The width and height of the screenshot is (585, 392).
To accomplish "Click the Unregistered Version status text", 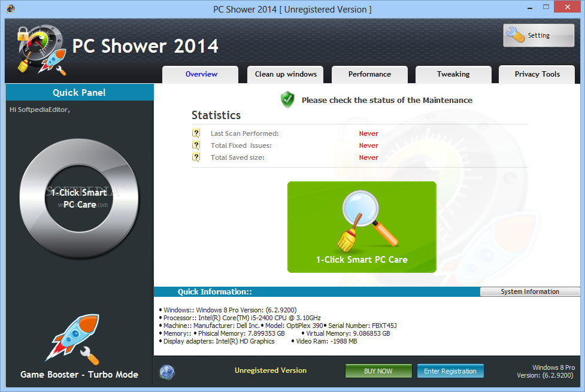I will point(271,370).
